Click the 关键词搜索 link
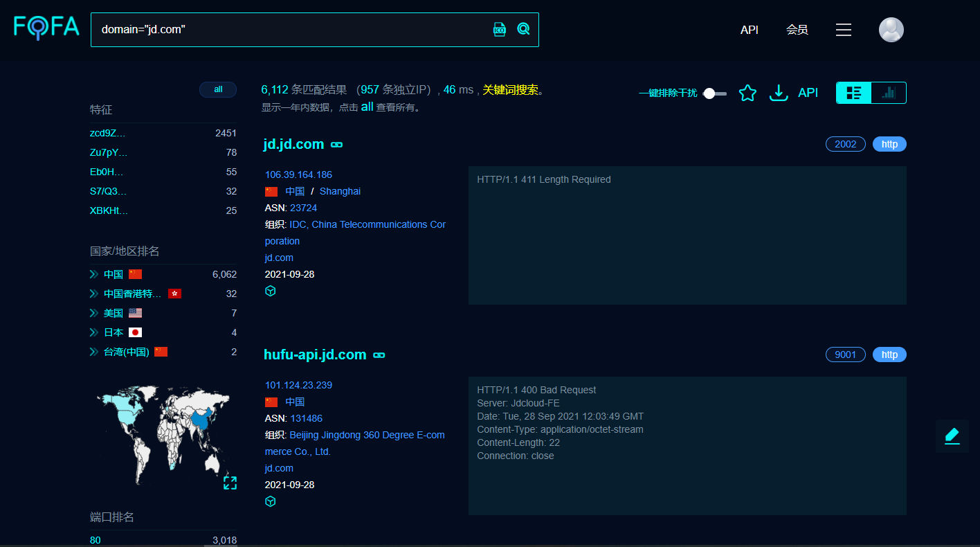980x547 pixels. pyautogui.click(x=510, y=90)
